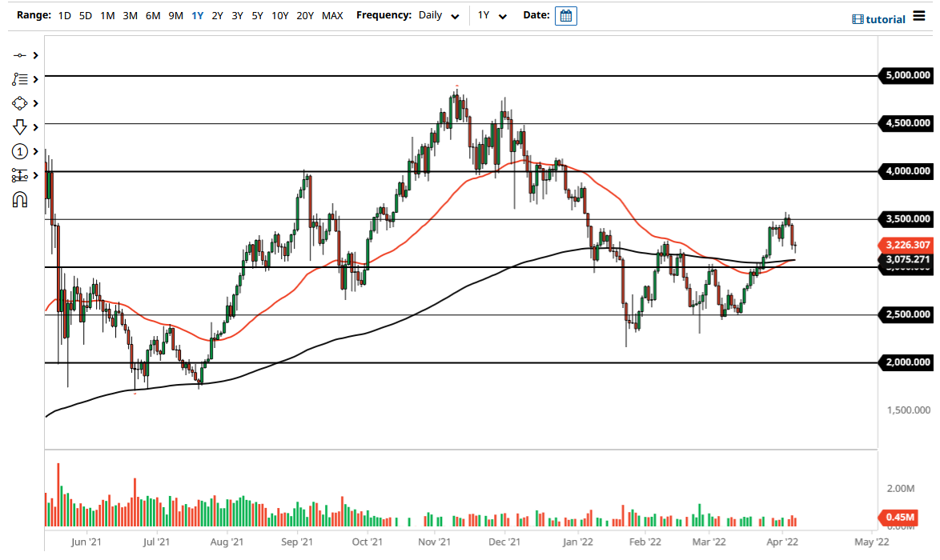
Task: Select the 1M range tab
Action: click(108, 15)
